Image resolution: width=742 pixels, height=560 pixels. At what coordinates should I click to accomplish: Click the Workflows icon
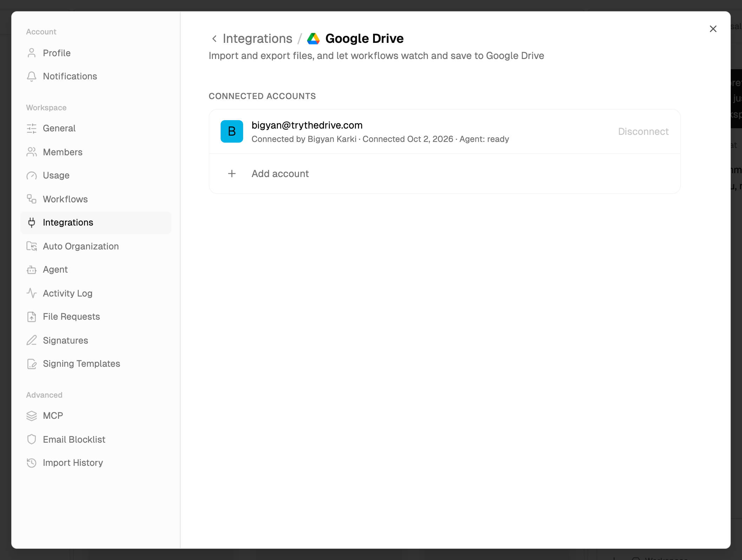pyautogui.click(x=32, y=199)
